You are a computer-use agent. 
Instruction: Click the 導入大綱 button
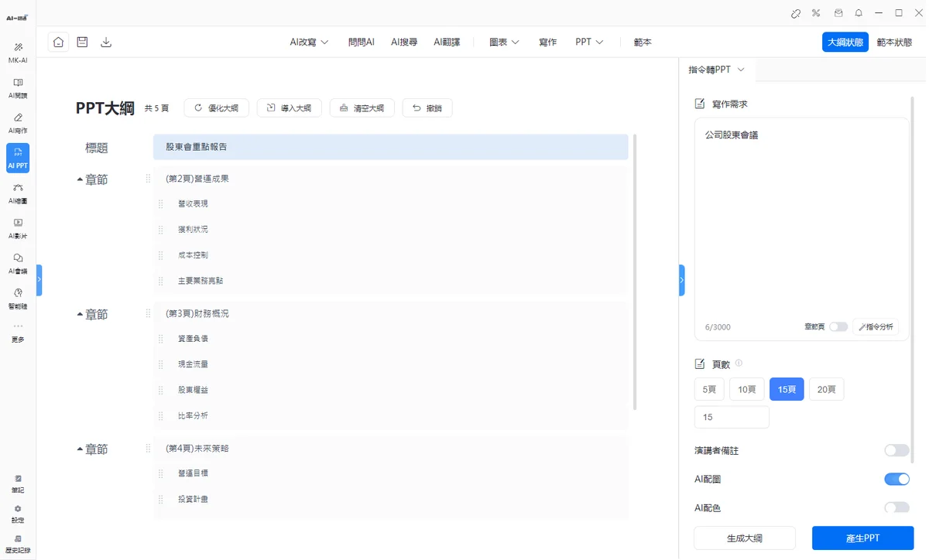tap(290, 108)
